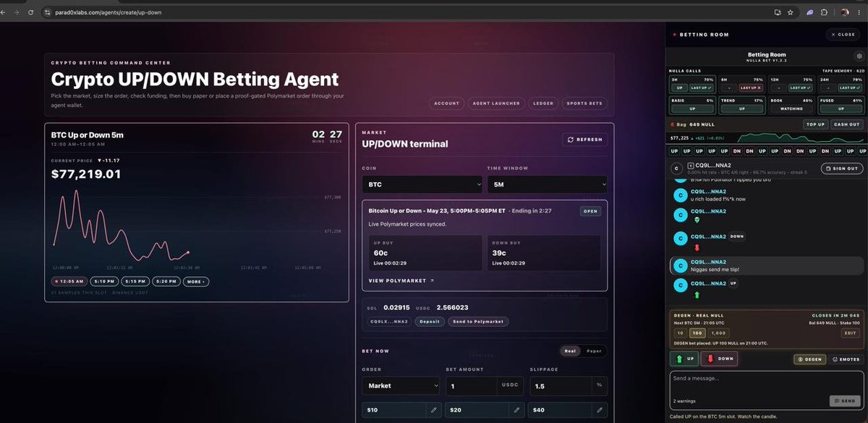Click the $77,219.01 current price text
Screen dimensions: 868x423
[x=86, y=174]
